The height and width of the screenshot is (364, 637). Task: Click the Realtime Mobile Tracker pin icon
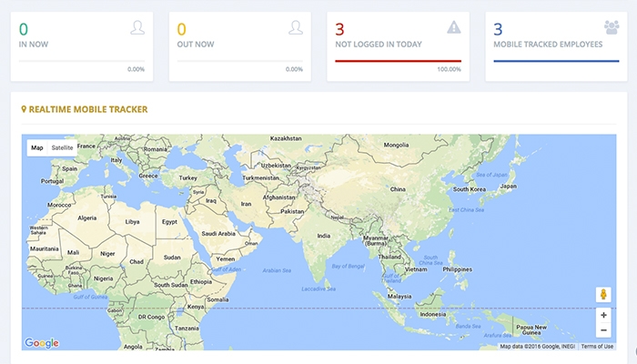[24, 110]
